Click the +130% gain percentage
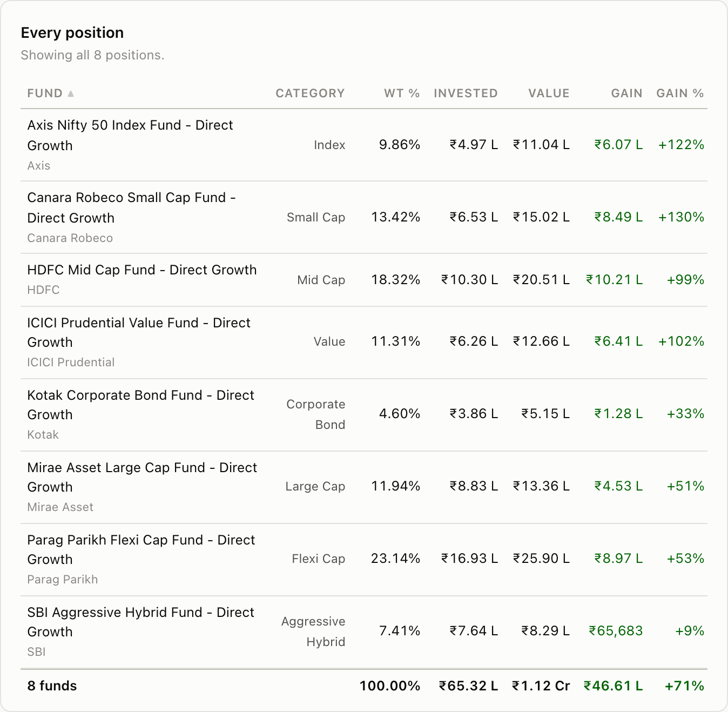Image resolution: width=728 pixels, height=712 pixels. pyautogui.click(x=681, y=217)
